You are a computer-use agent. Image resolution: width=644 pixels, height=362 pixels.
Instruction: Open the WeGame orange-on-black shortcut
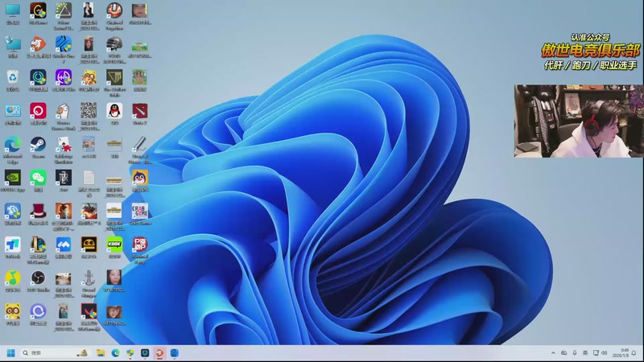pyautogui.click(x=38, y=10)
